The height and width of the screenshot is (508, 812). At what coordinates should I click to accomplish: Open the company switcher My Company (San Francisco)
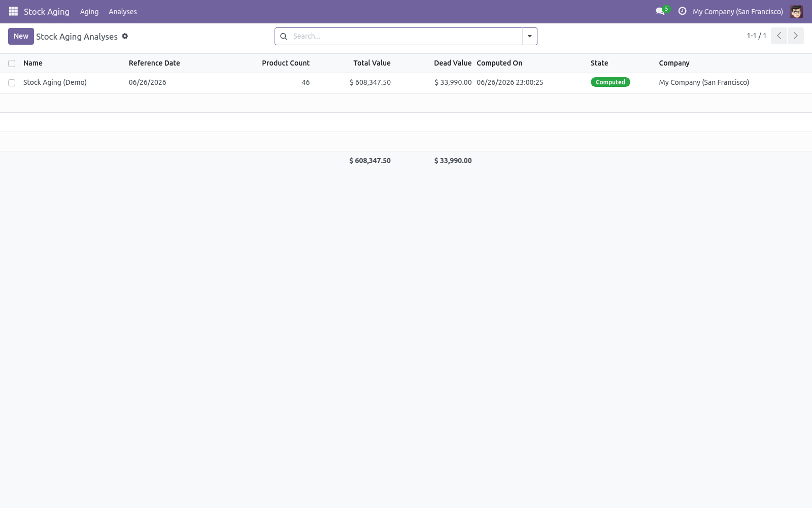[737, 12]
